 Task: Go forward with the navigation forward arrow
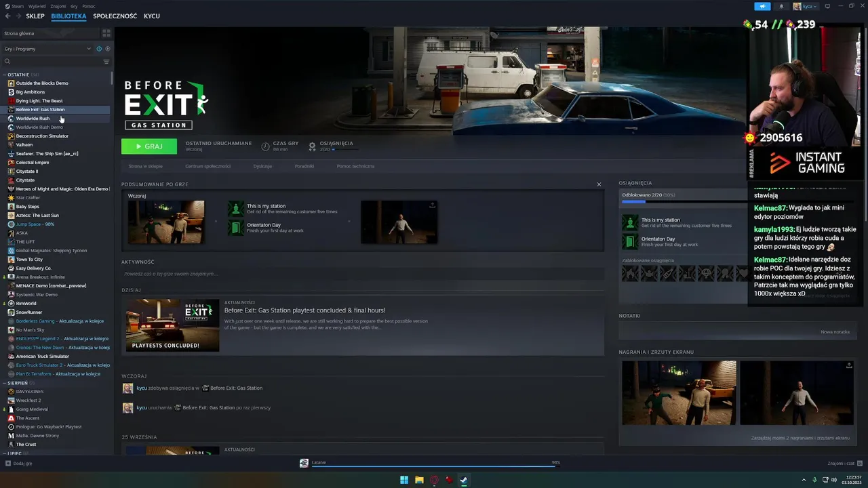[18, 16]
